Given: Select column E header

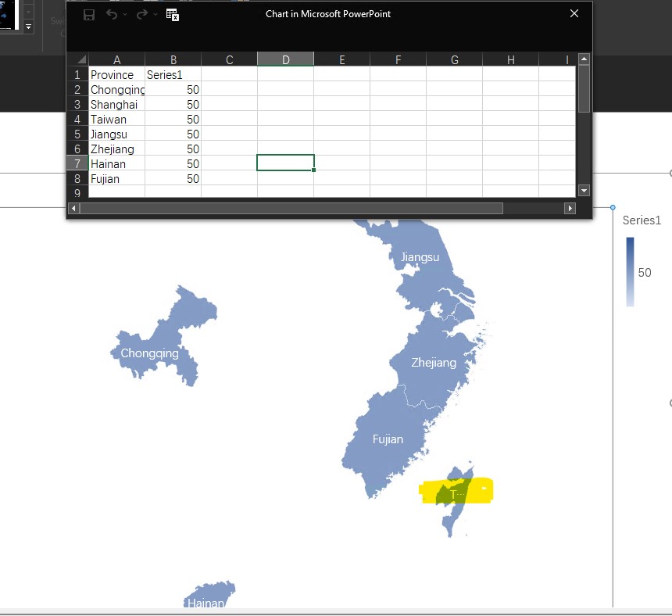Looking at the screenshot, I should click(342, 59).
